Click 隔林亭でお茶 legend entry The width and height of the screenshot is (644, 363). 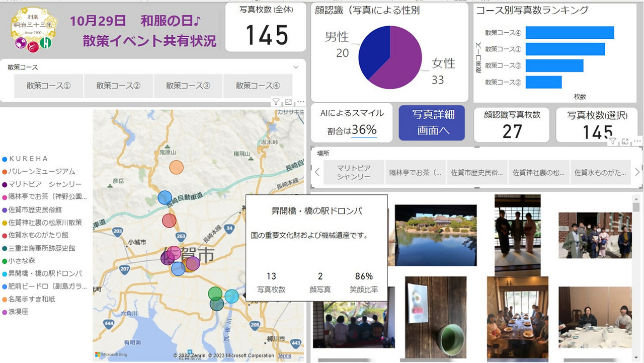click(x=44, y=197)
